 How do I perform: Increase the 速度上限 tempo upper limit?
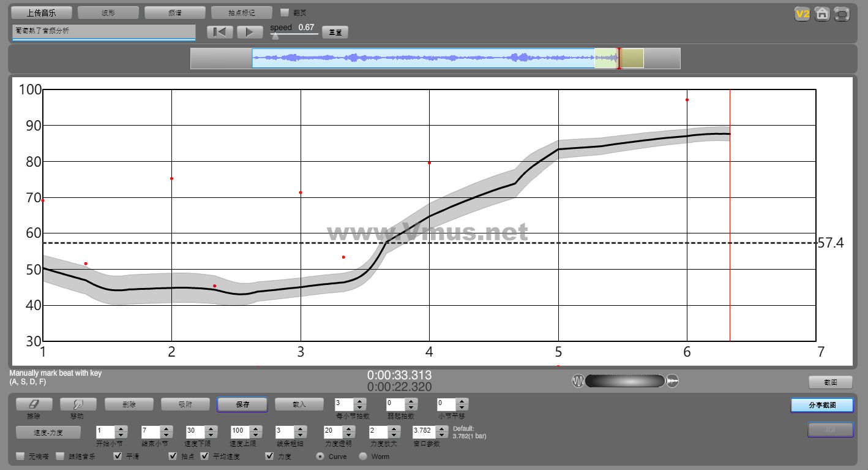tap(255, 428)
